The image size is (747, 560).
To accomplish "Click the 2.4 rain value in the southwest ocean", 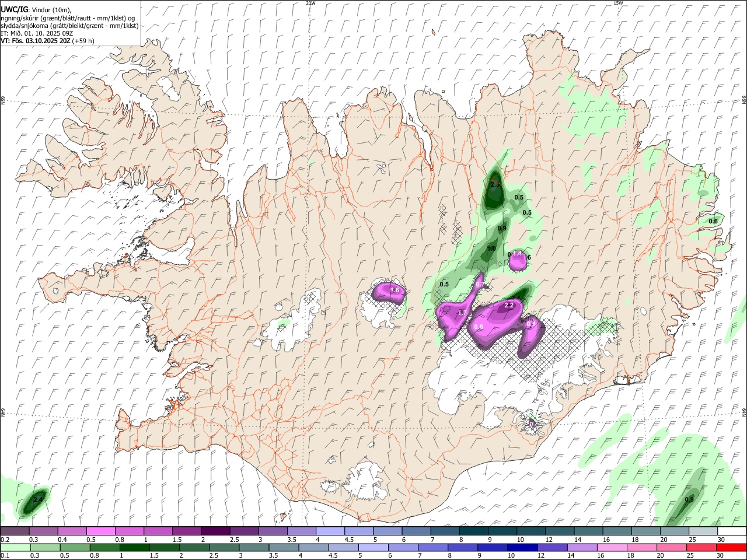I will 38,500.
